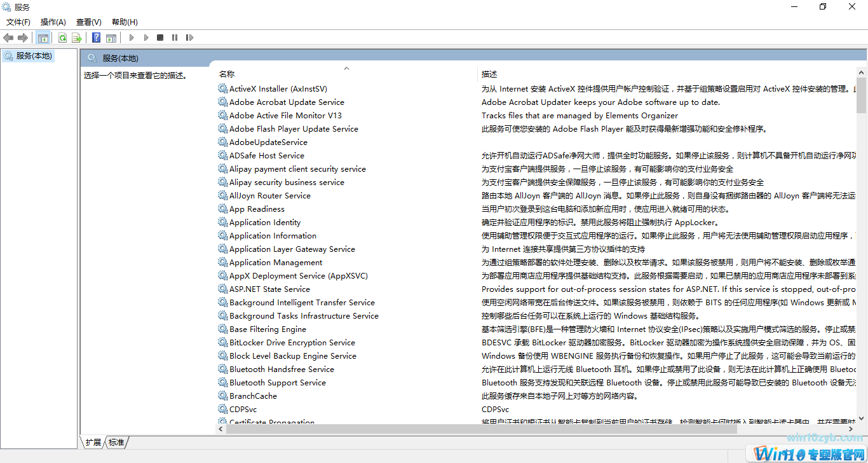This screenshot has width=868, height=463.
Task: Click the Forward navigation arrow
Action: click(x=22, y=38)
